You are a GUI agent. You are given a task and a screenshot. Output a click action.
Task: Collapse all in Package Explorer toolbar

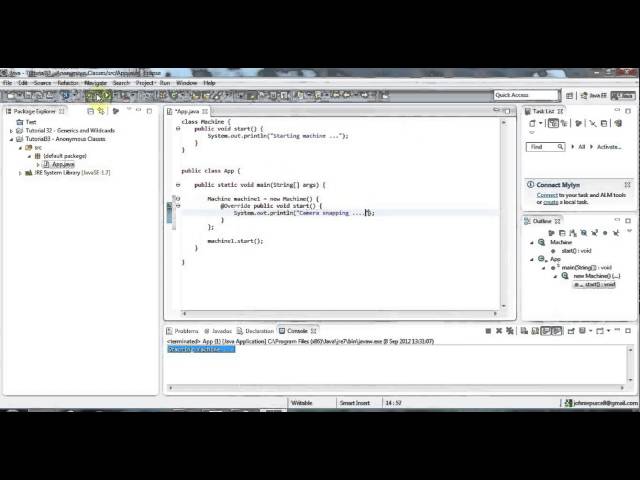(x=91, y=111)
